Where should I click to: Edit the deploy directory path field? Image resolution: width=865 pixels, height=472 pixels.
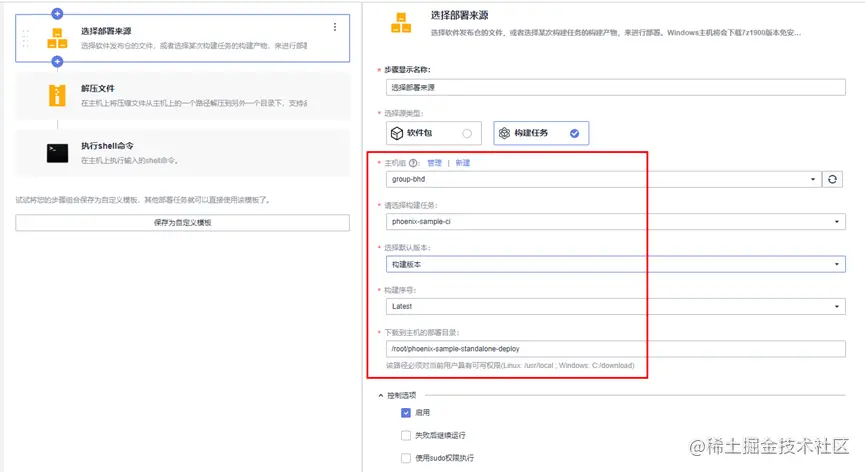click(616, 348)
